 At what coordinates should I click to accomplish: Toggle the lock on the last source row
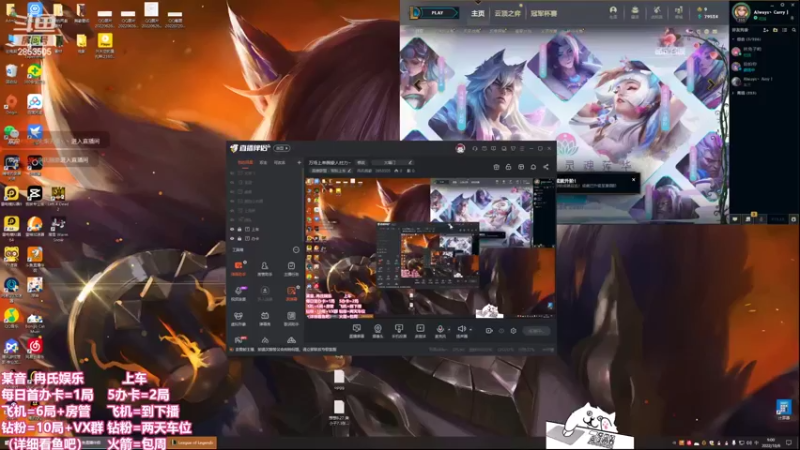click(239, 238)
